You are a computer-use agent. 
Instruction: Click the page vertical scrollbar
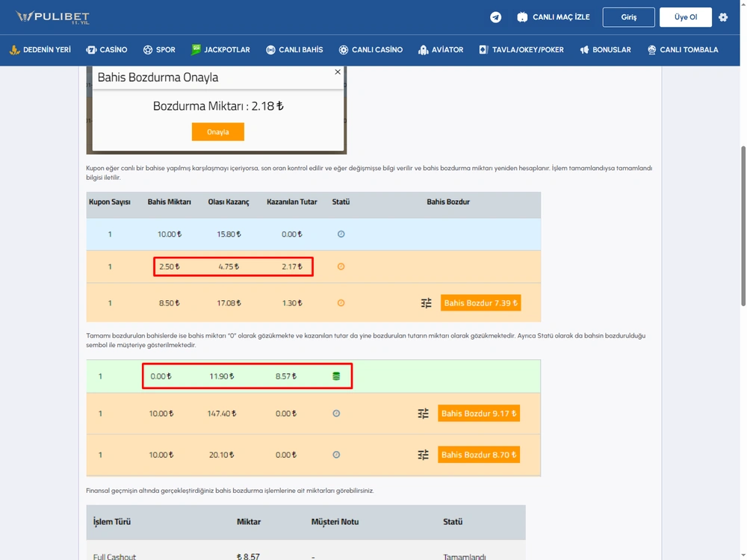(743, 226)
